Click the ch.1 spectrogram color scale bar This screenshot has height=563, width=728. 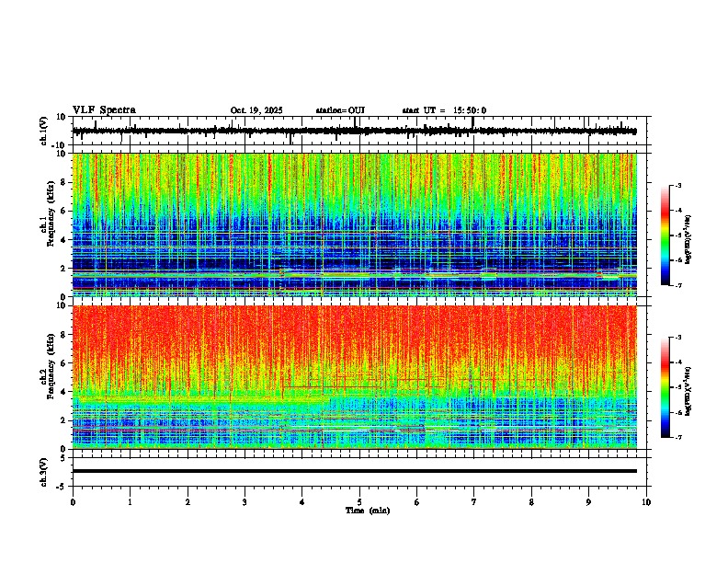665,236
